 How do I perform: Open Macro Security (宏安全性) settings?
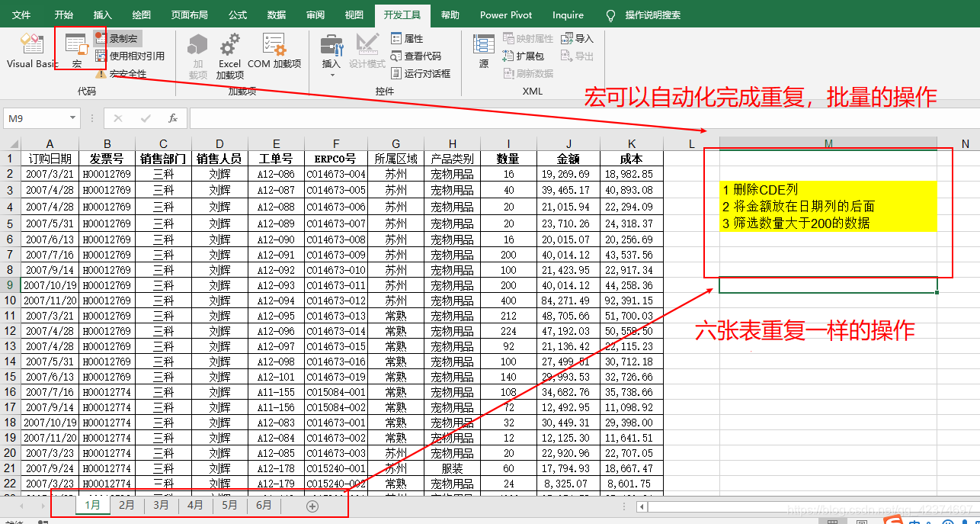point(121,74)
